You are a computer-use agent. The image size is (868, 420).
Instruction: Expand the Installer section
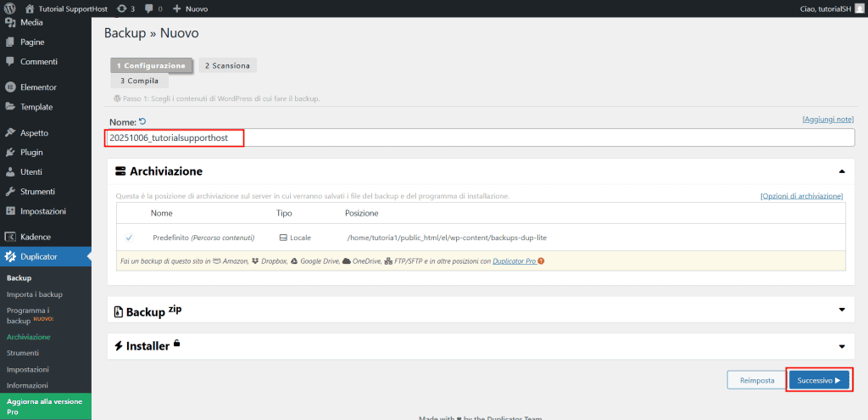(842, 345)
